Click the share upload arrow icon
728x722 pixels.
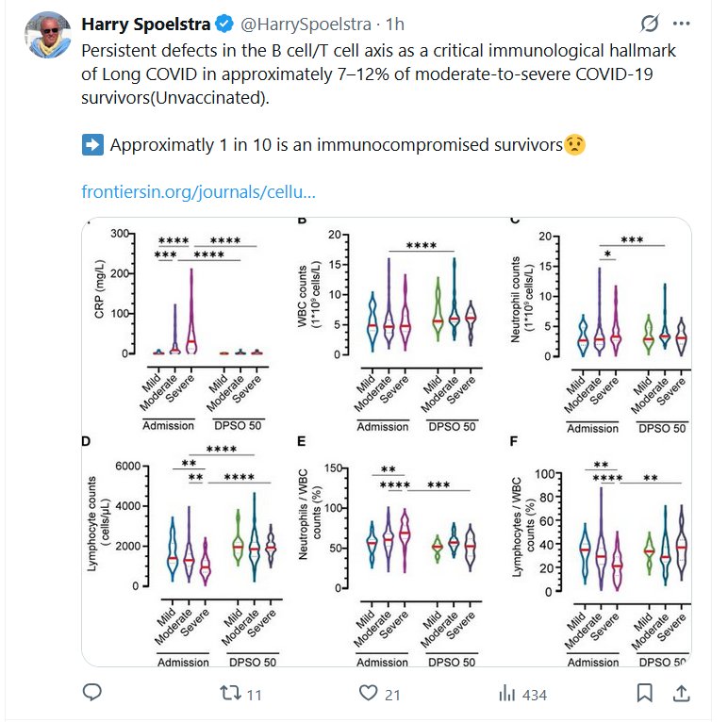click(x=679, y=694)
